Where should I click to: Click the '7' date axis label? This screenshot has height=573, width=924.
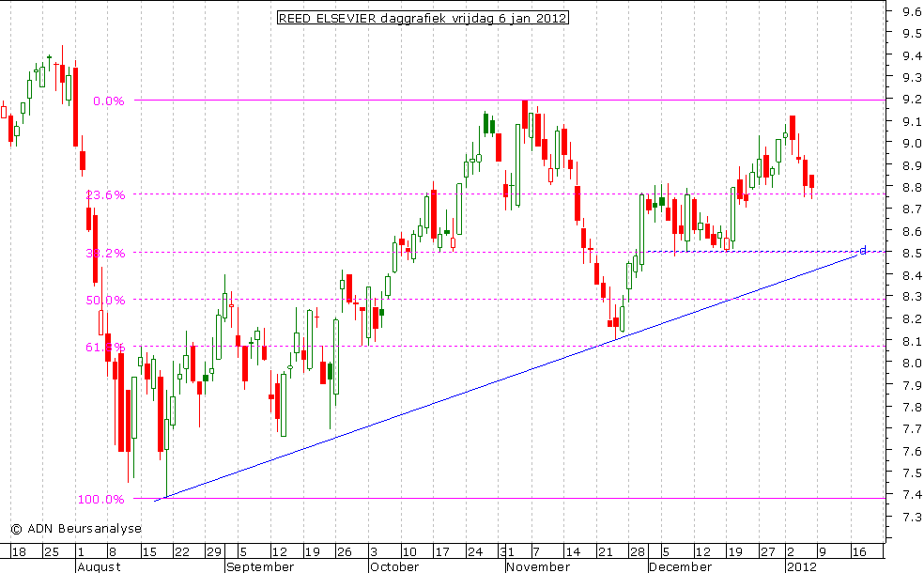[x=536, y=552]
